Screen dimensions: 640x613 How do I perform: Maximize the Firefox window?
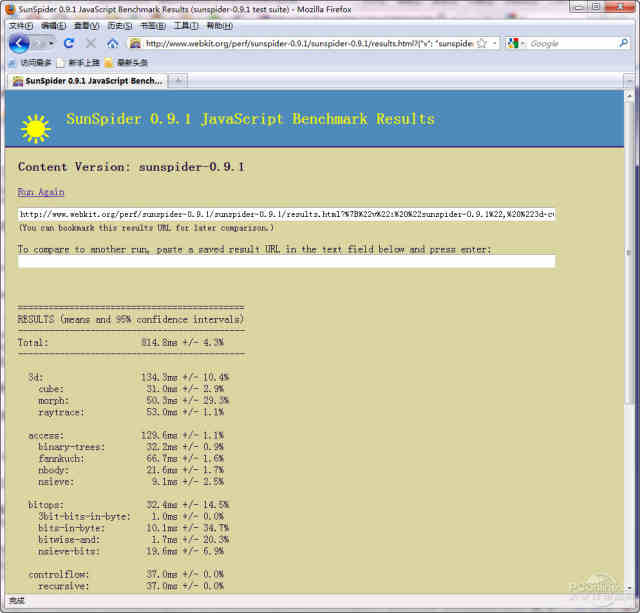(x=596, y=6)
